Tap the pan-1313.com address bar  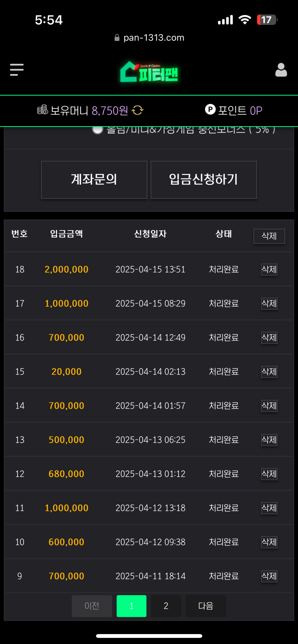pyautogui.click(x=153, y=38)
